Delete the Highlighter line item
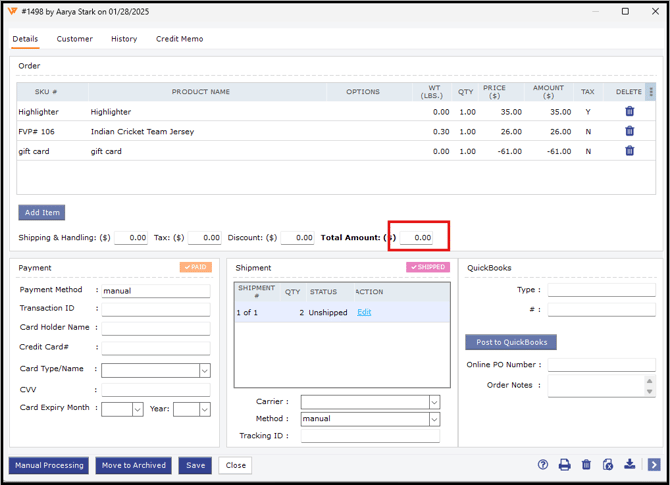 629,111
